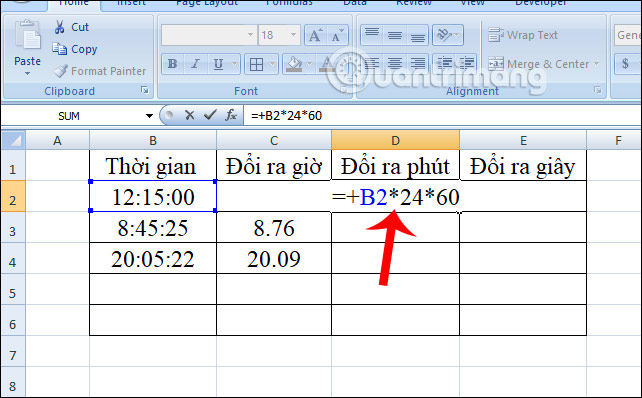This screenshot has width=642, height=398.
Task: Apply the Fill Color bucket
Action: (x=294, y=64)
